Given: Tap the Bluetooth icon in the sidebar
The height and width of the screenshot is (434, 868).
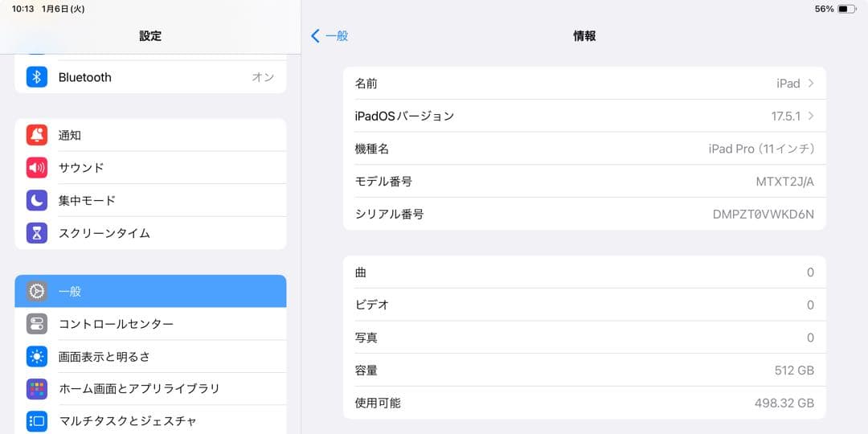Looking at the screenshot, I should click(x=36, y=77).
